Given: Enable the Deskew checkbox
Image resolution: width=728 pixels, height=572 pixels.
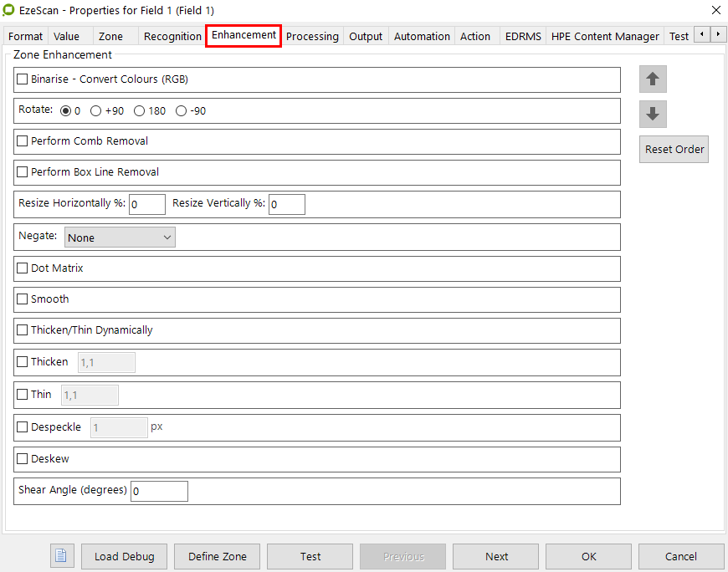Looking at the screenshot, I should pyautogui.click(x=23, y=459).
